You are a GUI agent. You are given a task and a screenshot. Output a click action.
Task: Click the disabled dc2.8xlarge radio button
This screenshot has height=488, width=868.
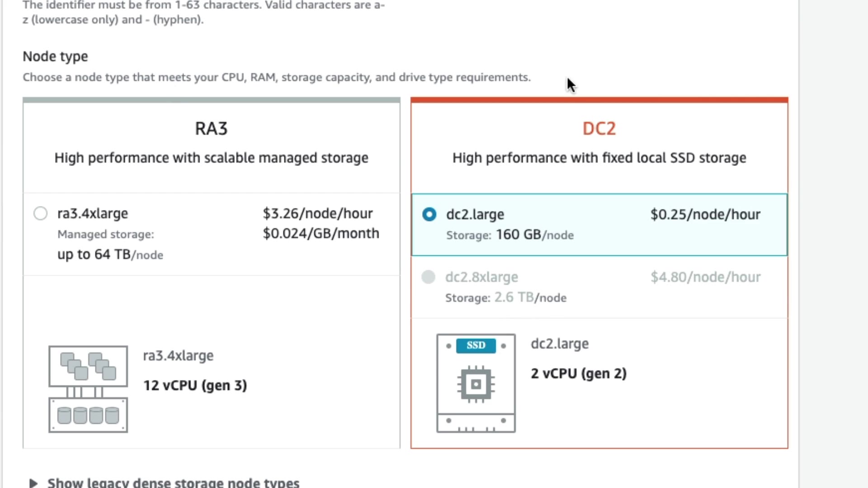[428, 277]
